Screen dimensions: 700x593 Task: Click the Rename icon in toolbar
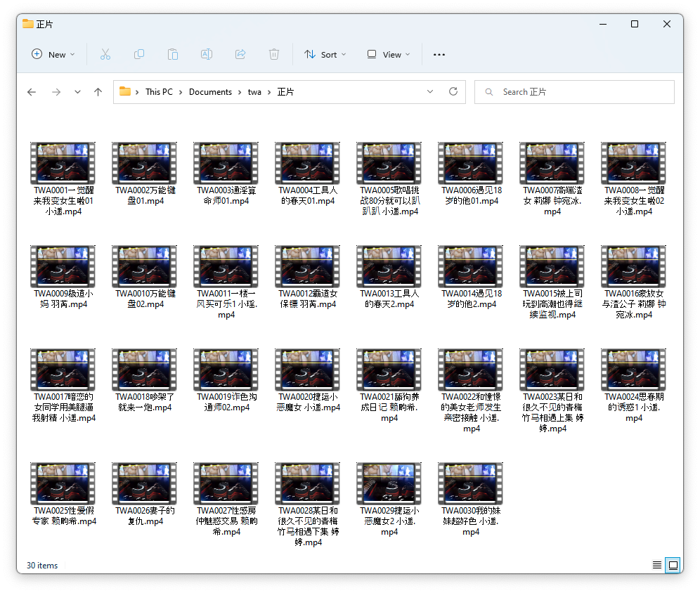[x=207, y=54]
